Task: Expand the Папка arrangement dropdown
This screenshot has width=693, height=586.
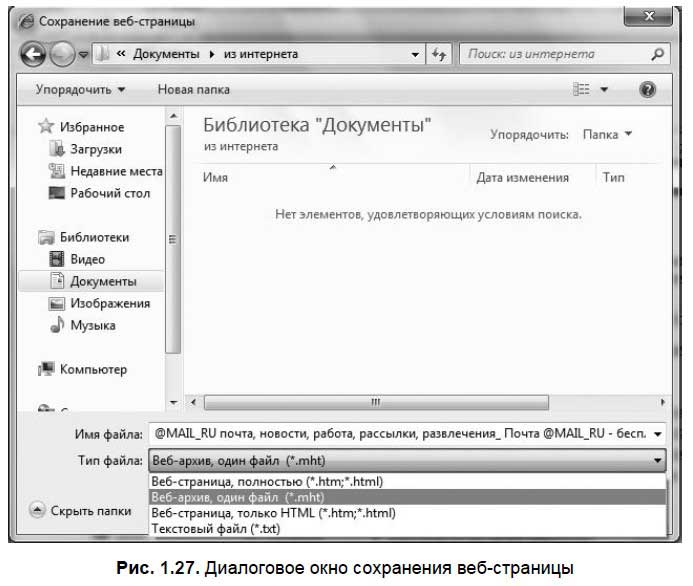Action: click(608, 134)
